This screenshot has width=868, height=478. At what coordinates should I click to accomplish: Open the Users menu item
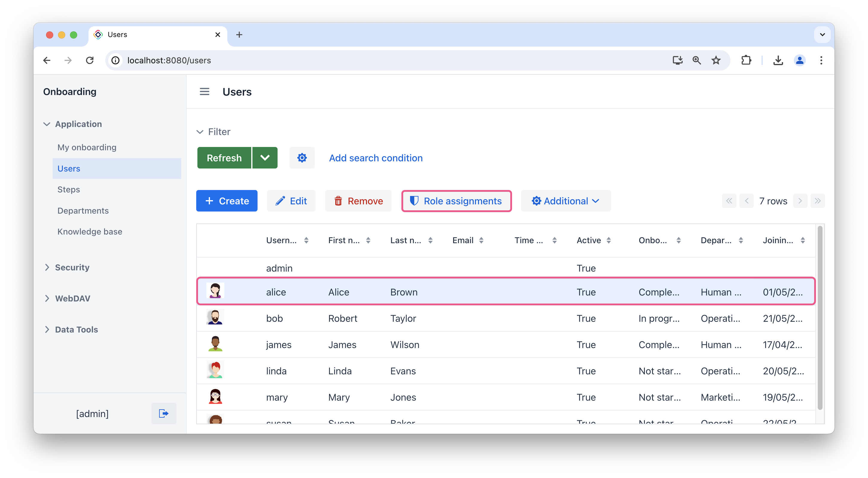click(x=68, y=168)
